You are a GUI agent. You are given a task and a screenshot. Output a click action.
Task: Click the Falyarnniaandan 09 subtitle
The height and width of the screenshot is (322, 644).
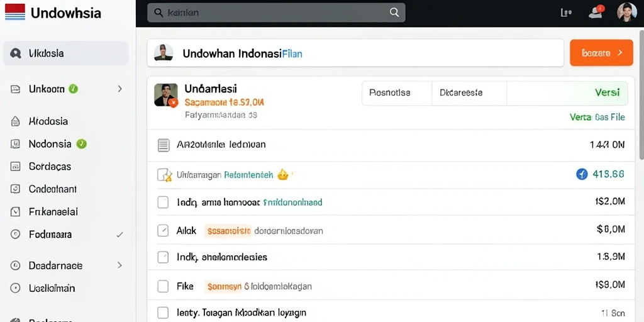tap(221, 116)
